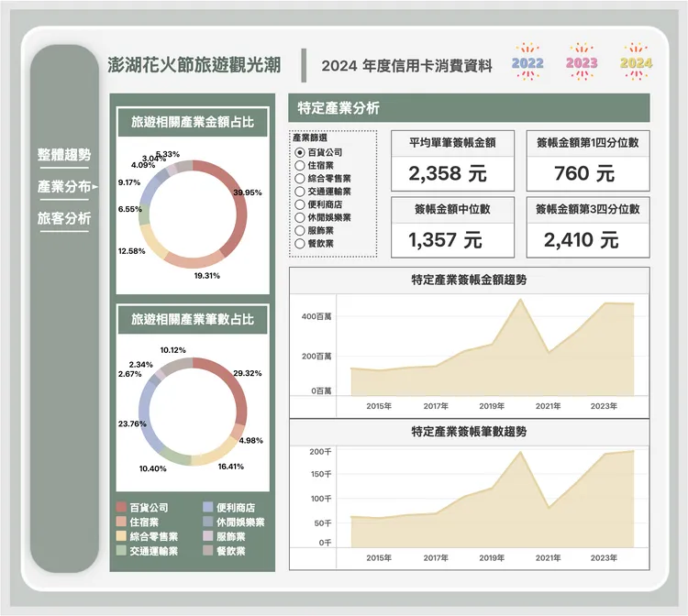Open the 產業分布 sidebar page
688x616 pixels.
pyautogui.click(x=64, y=187)
